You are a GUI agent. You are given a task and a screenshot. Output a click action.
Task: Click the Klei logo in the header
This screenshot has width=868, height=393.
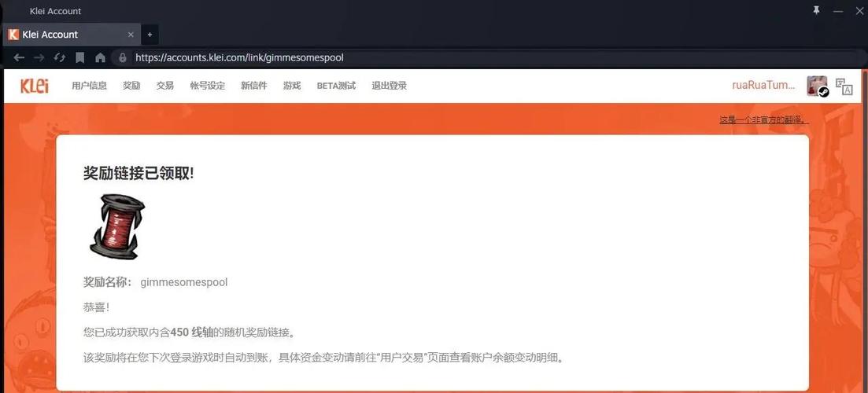(35, 86)
